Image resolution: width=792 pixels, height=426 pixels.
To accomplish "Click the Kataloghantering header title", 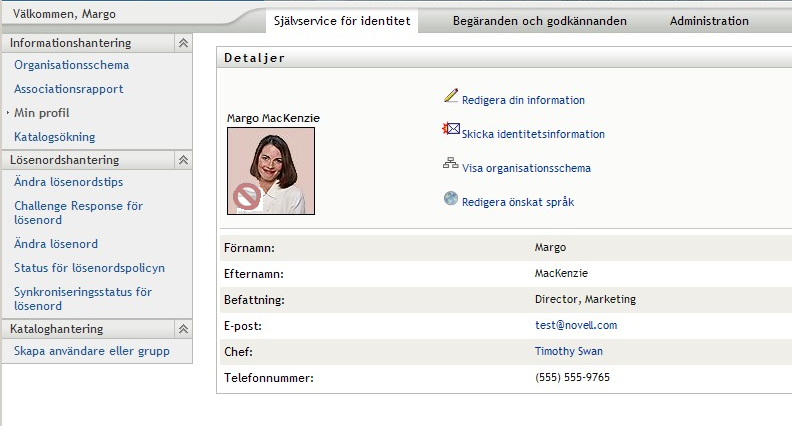I will (57, 329).
